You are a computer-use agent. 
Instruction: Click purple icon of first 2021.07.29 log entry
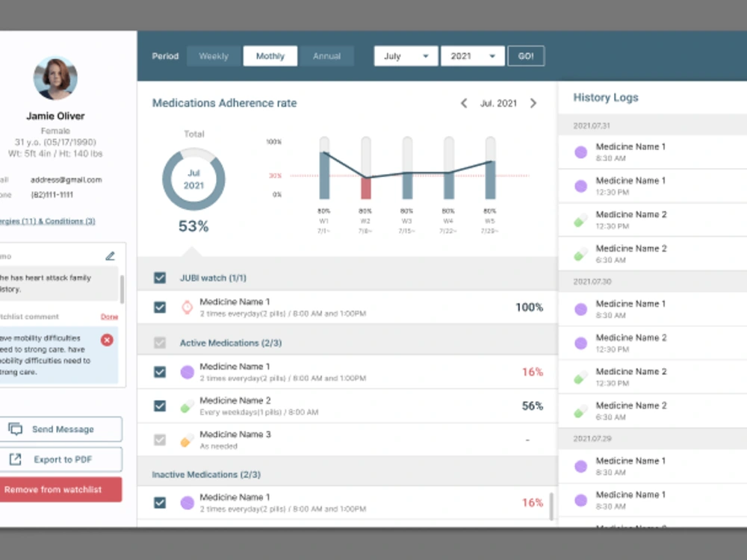coord(580,466)
